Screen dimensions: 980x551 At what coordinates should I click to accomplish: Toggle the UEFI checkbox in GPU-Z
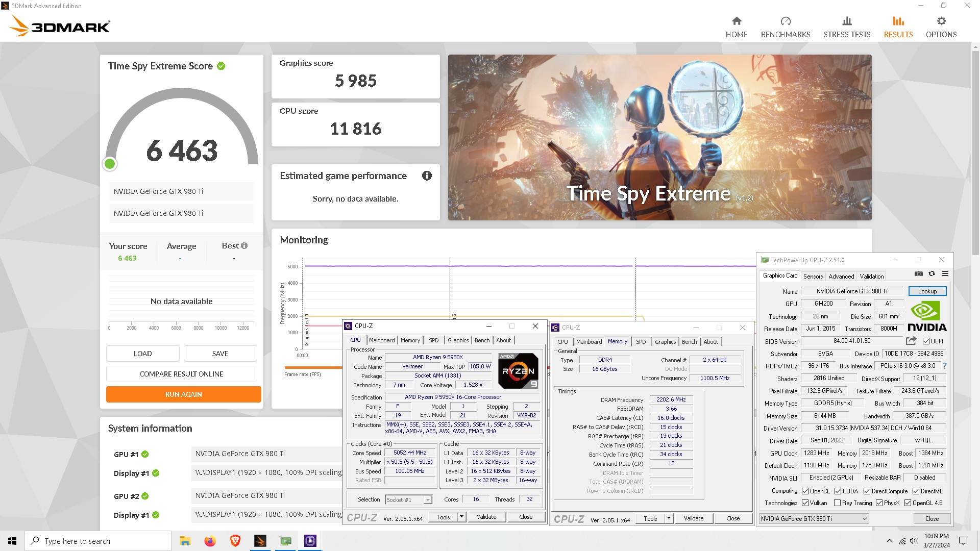(x=926, y=341)
